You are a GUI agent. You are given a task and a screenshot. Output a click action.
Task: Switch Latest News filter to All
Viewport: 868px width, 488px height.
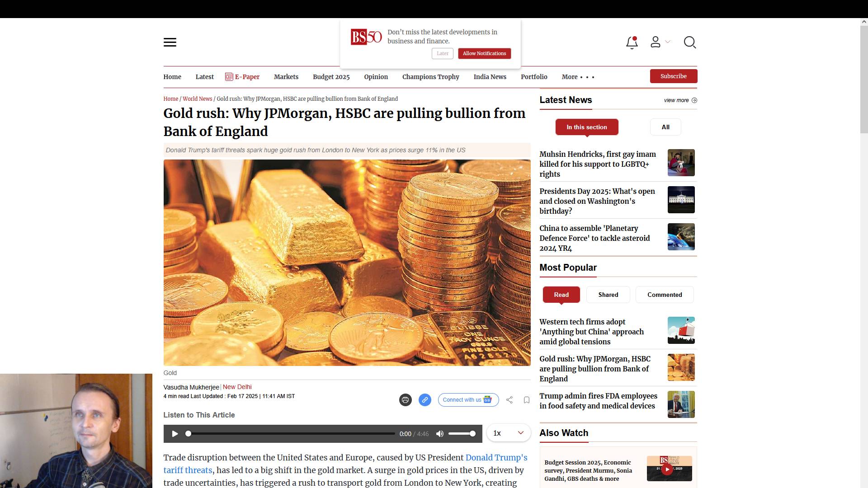pos(665,127)
